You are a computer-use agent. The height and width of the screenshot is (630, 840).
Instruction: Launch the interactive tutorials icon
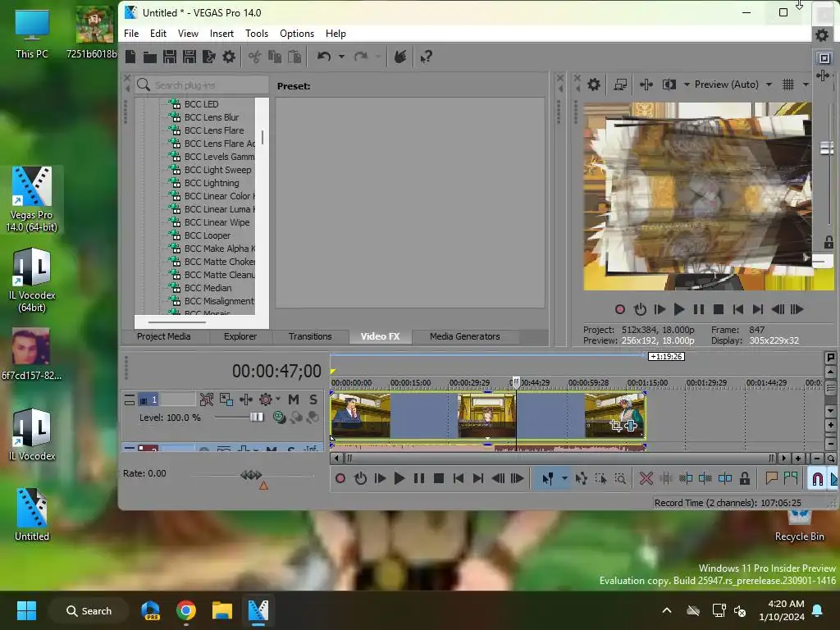click(400, 57)
